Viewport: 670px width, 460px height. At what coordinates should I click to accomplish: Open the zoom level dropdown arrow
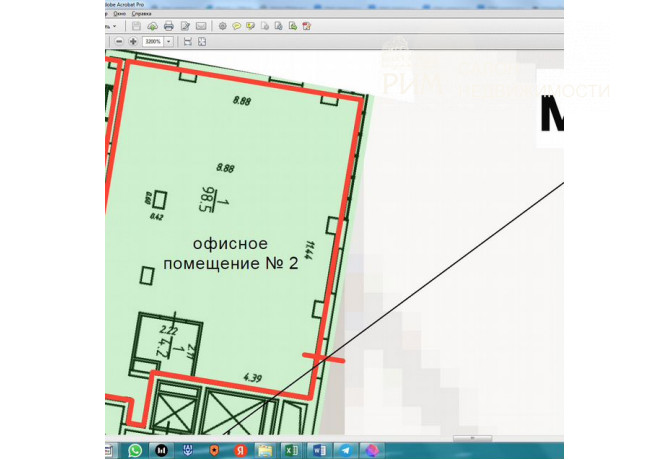pyautogui.click(x=169, y=42)
